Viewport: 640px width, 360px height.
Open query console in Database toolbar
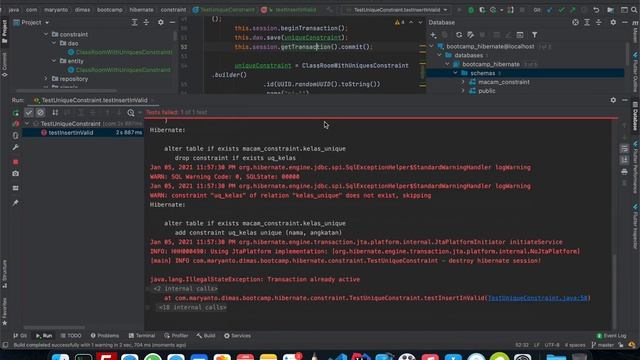[520, 35]
